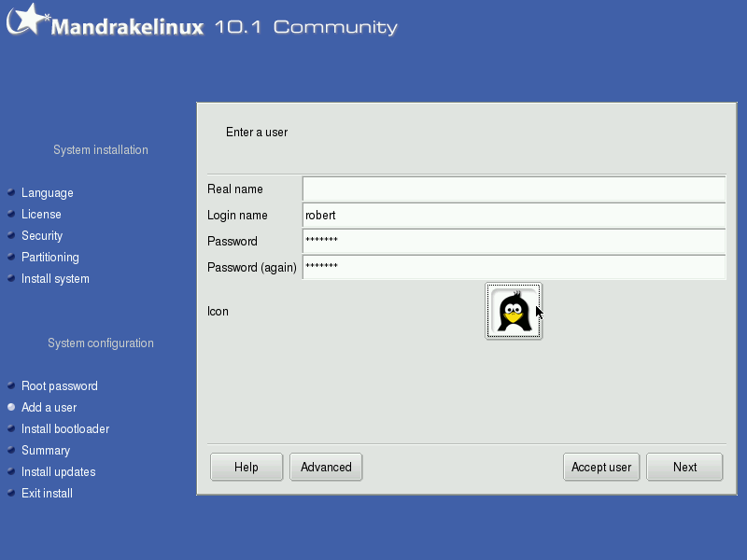Click the "Real name" label

(235, 189)
